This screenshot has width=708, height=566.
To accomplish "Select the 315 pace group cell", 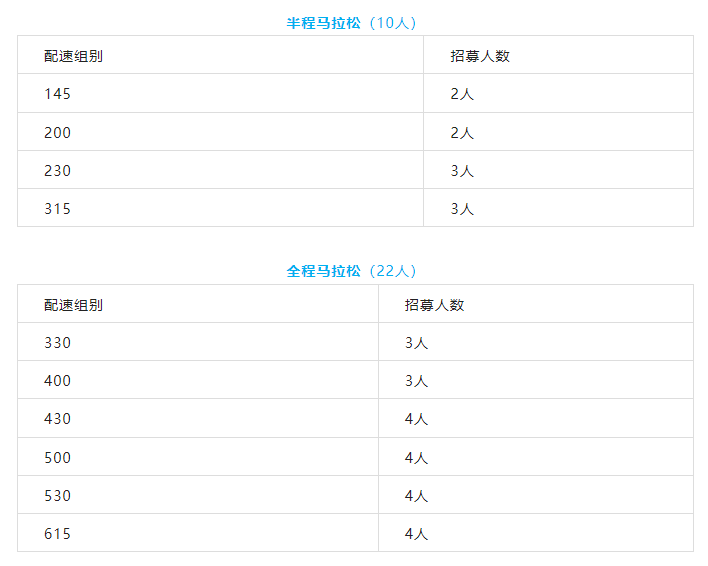I will point(58,209).
